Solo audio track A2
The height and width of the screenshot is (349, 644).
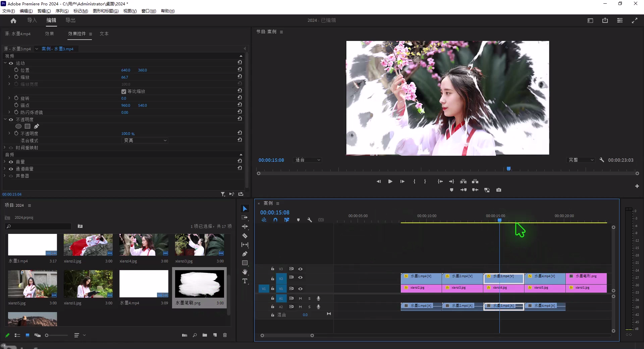[309, 307]
